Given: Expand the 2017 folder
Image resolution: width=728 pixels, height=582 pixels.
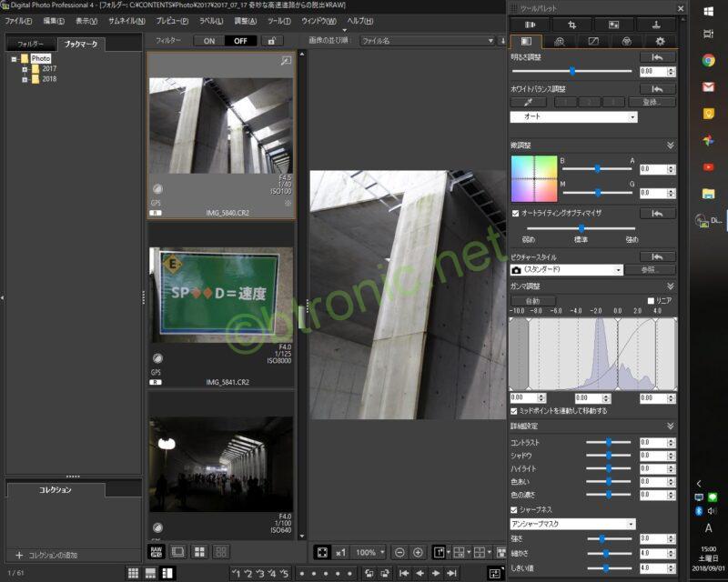Looking at the screenshot, I should 25,69.
